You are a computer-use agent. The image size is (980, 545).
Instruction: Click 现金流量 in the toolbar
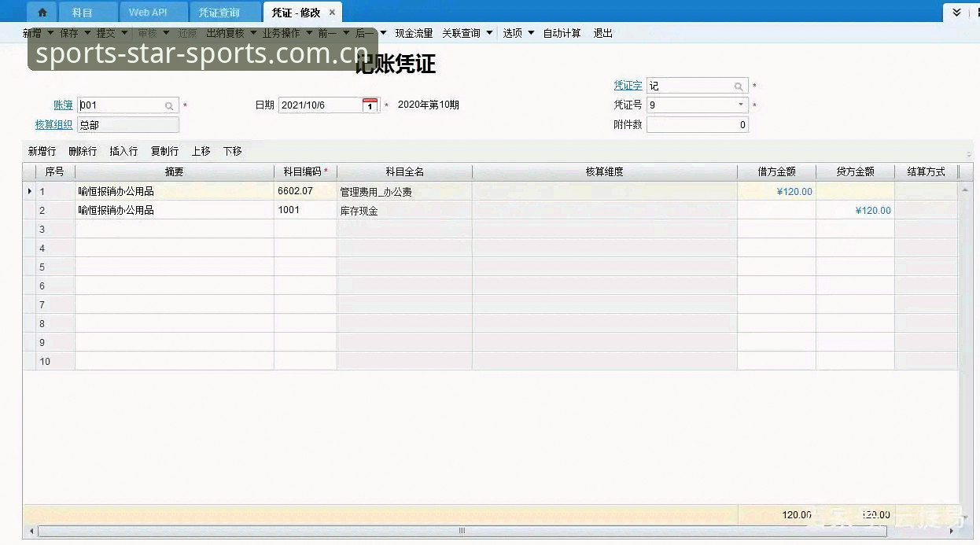pyautogui.click(x=414, y=33)
